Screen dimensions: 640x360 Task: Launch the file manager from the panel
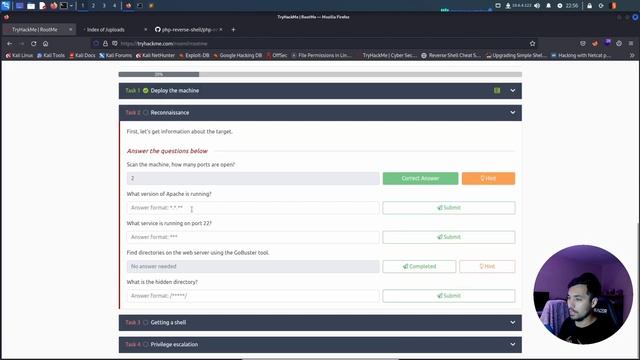tap(31, 6)
